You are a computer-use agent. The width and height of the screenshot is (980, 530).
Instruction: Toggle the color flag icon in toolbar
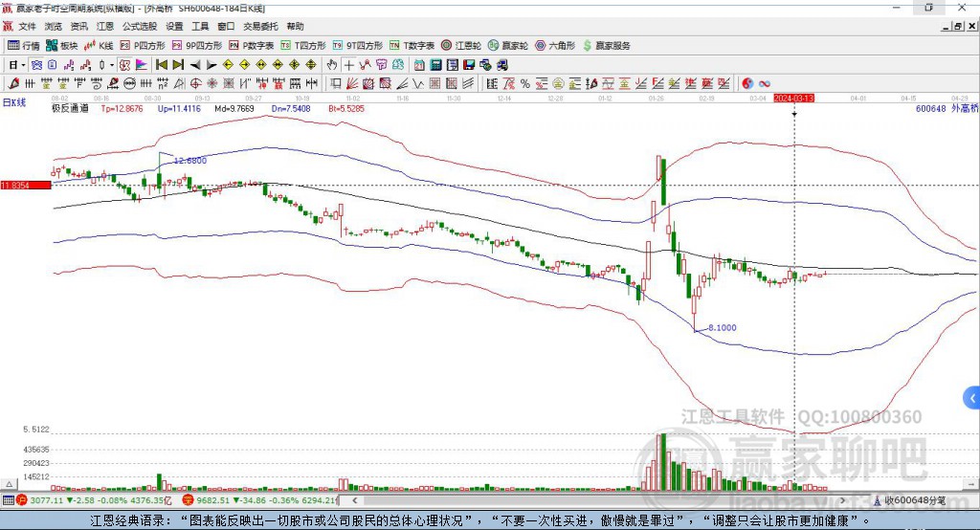[x=142, y=65]
